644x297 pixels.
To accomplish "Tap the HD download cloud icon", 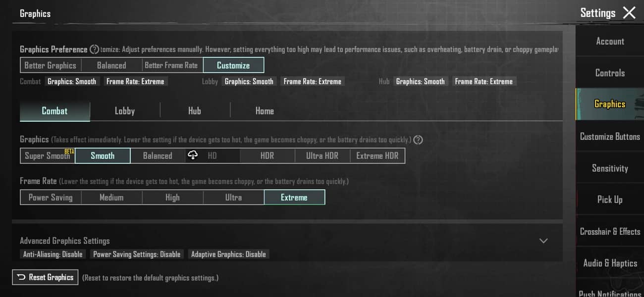I will pos(193,155).
